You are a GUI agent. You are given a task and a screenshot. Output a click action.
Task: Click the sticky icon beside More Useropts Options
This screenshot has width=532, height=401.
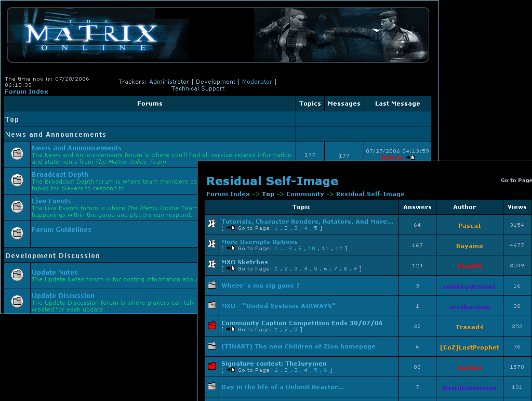click(x=211, y=244)
